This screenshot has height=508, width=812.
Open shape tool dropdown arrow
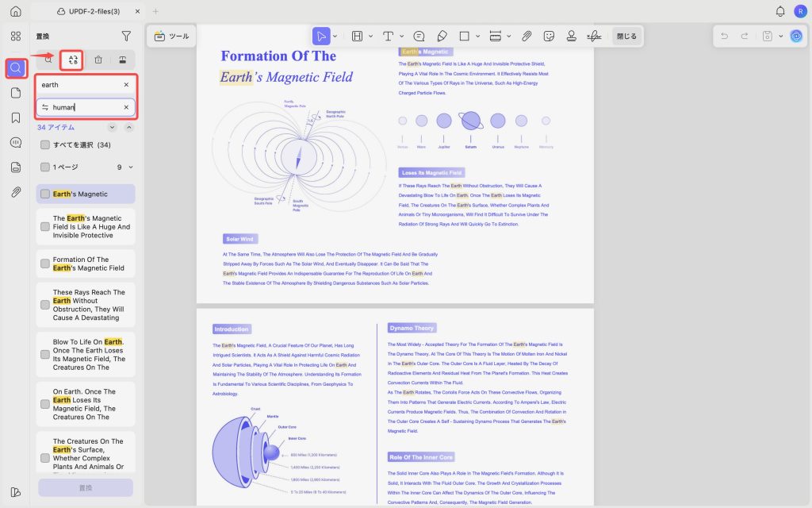(477, 36)
